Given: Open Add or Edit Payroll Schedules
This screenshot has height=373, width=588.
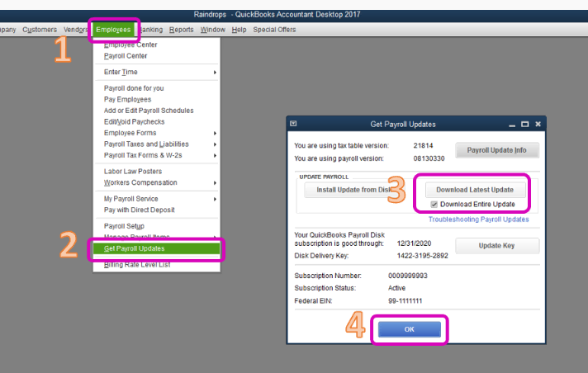Looking at the screenshot, I should [156, 111].
